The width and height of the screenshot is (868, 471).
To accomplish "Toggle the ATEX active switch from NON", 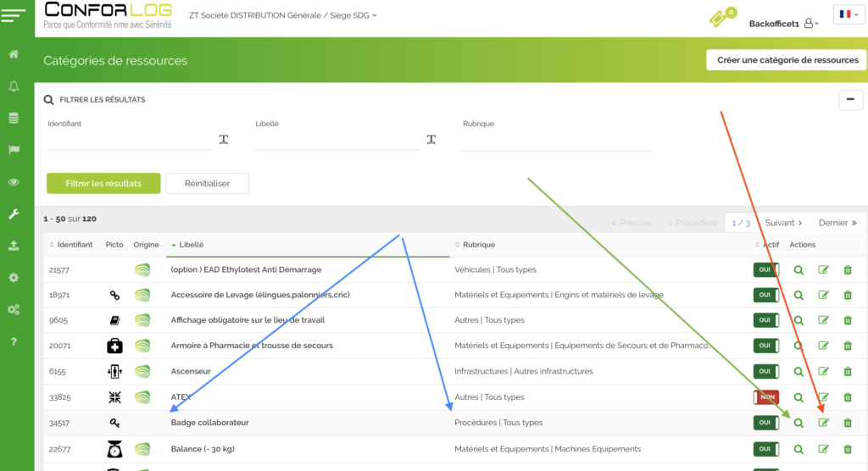I will (765, 397).
